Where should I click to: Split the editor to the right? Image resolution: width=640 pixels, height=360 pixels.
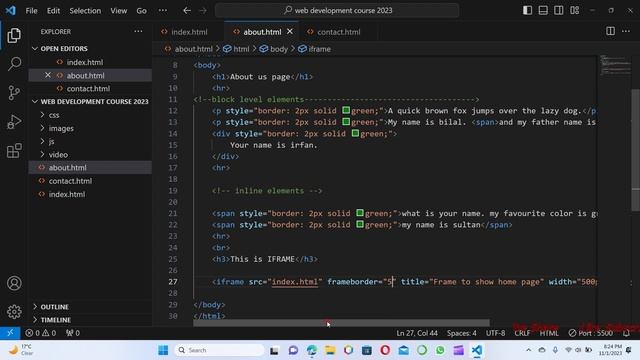(x=610, y=31)
